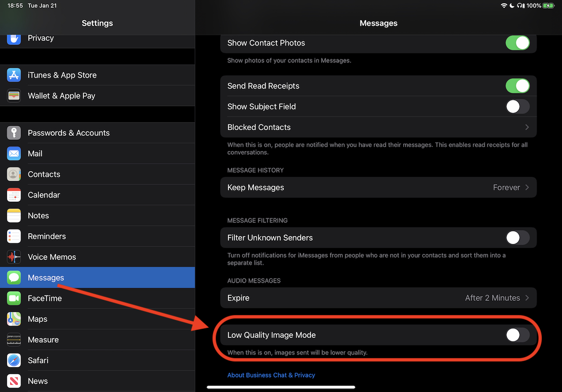
Task: Enable Low Quality Image Mode
Action: pos(517,335)
